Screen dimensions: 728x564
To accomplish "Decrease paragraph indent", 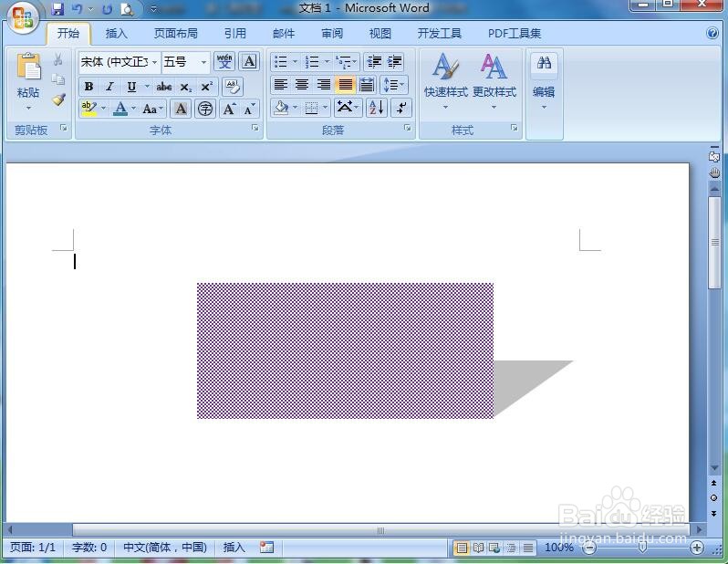I will click(374, 61).
